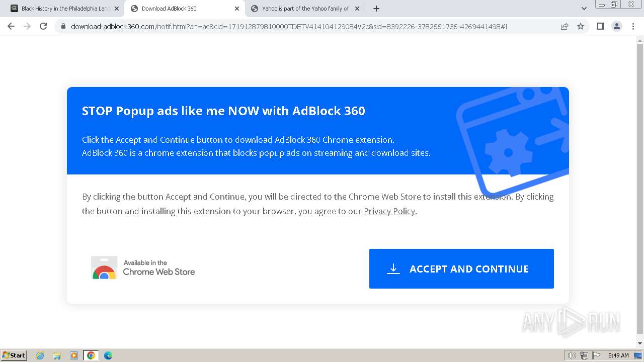This screenshot has width=644, height=362.
Task: Open a new browser tab
Action: point(376,9)
